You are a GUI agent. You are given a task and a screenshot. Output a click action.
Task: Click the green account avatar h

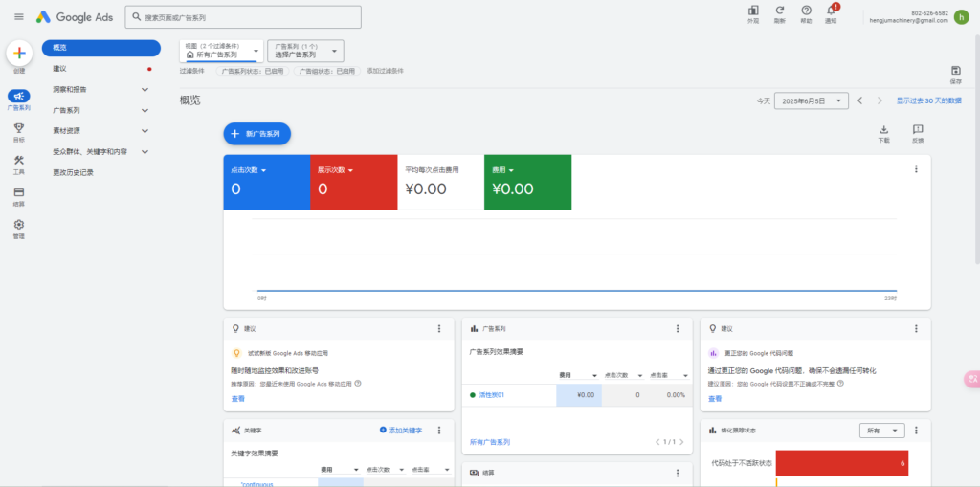tap(961, 17)
